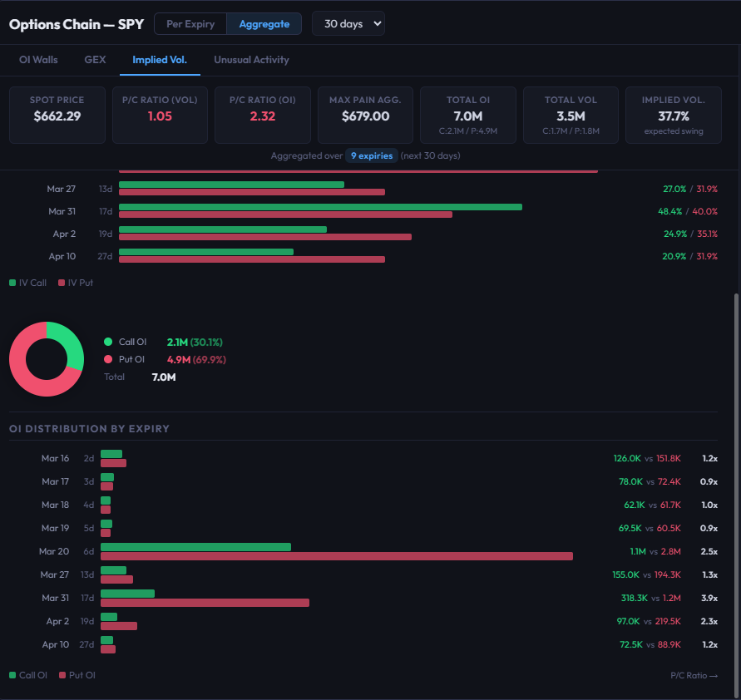This screenshot has height=700, width=741.
Task: Click the '27.0% / 31.9%' IV value
Action: pos(690,189)
